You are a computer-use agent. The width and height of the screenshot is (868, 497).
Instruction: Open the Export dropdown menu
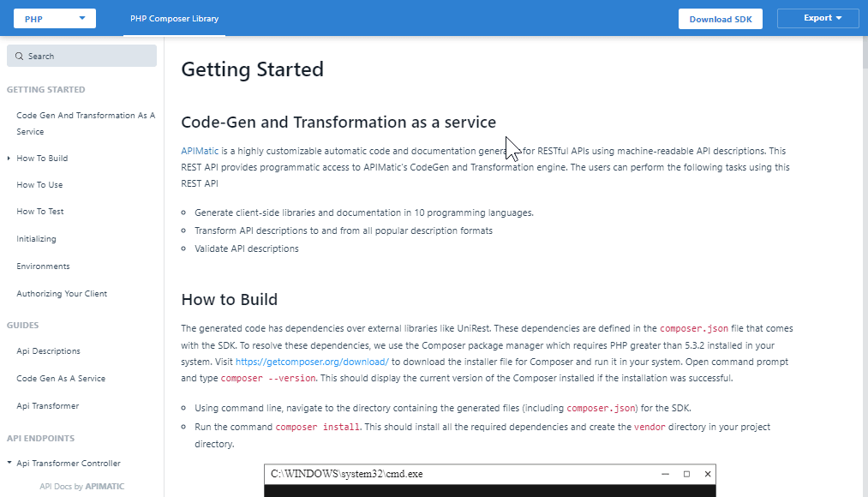point(817,18)
